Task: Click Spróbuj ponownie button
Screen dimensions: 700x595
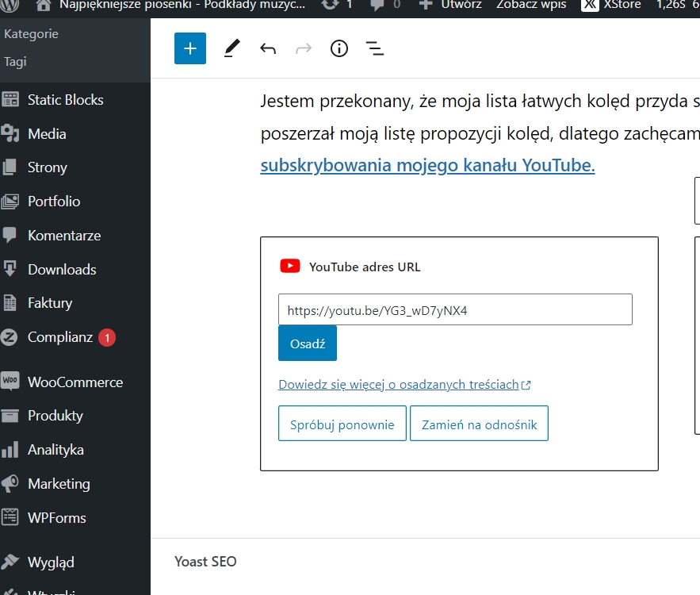Action: pyautogui.click(x=342, y=424)
